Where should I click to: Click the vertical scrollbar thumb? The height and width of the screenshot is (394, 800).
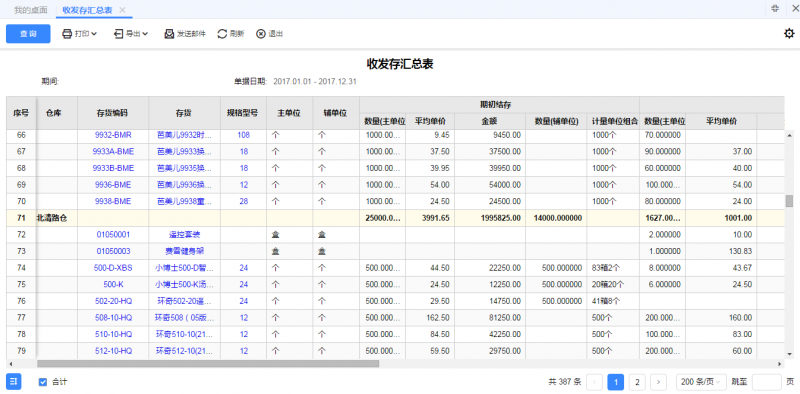point(789,201)
